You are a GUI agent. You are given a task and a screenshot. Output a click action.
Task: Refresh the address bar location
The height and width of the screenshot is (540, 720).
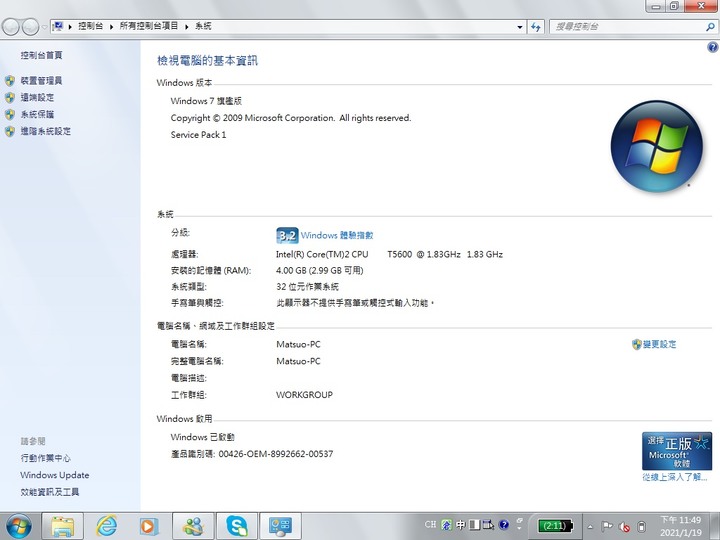536,27
